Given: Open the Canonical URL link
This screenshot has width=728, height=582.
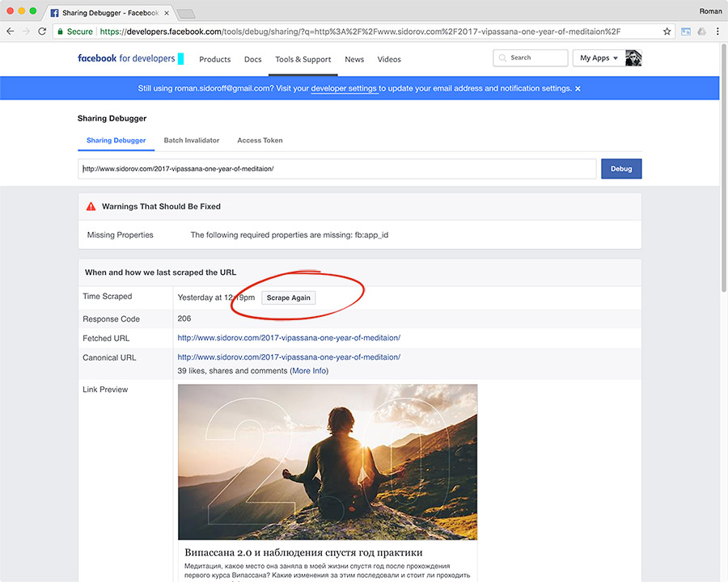Looking at the screenshot, I should (x=289, y=357).
